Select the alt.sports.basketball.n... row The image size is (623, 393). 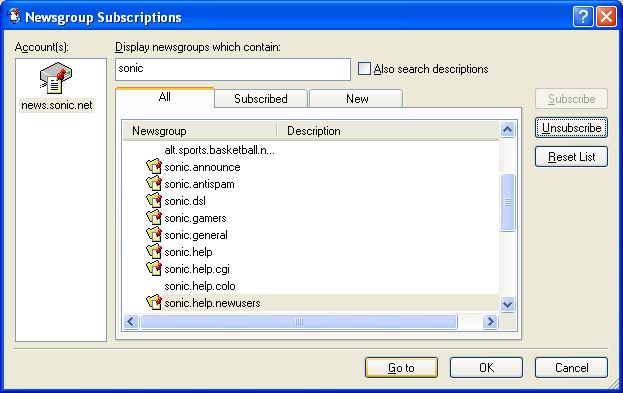tap(311, 150)
